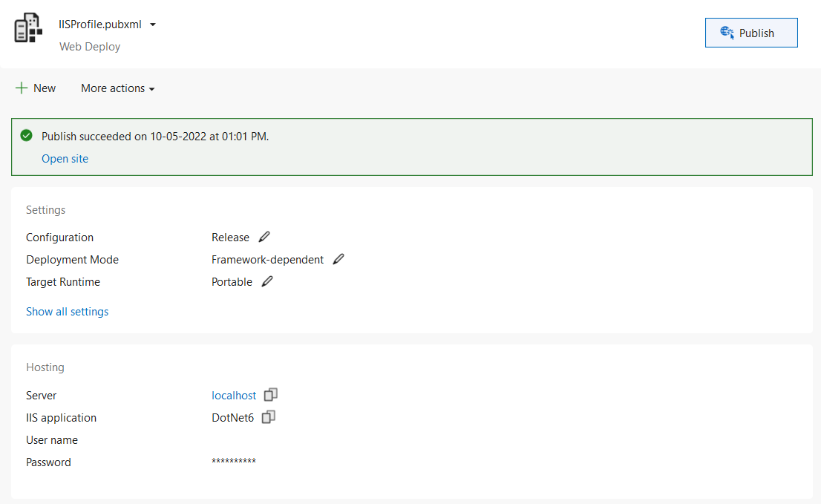
Task: Open site link in success banner
Action: pyautogui.click(x=65, y=158)
